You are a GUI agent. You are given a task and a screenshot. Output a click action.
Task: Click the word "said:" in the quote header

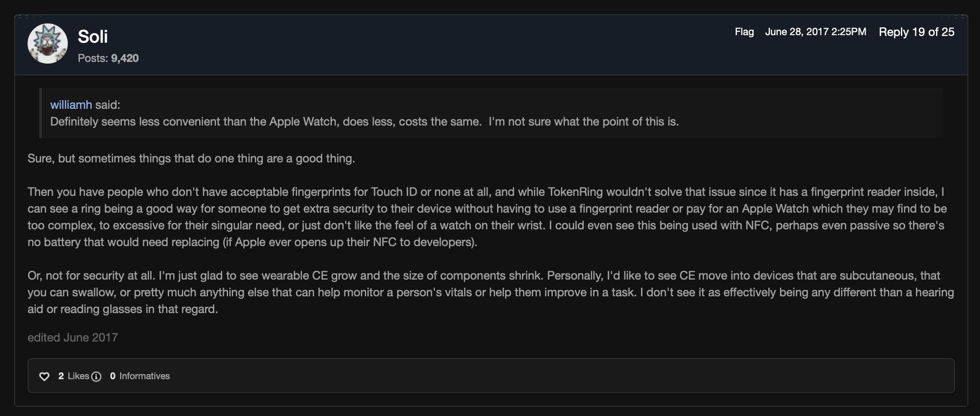(108, 105)
